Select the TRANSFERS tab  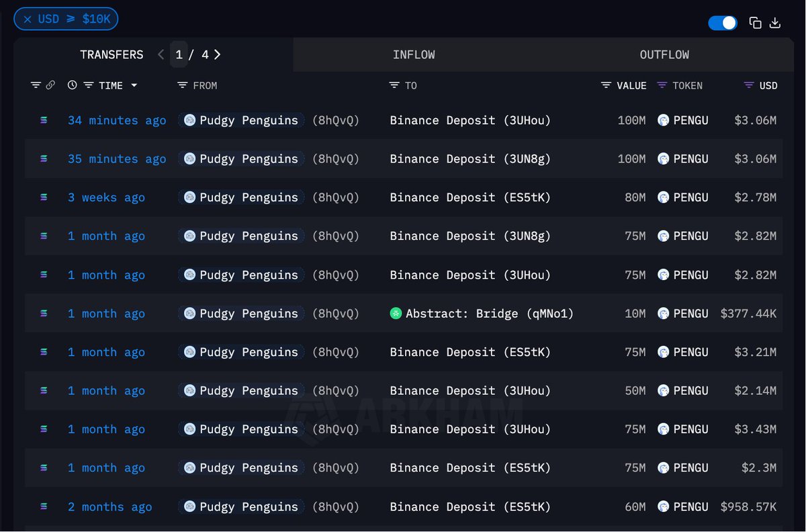pyautogui.click(x=111, y=54)
